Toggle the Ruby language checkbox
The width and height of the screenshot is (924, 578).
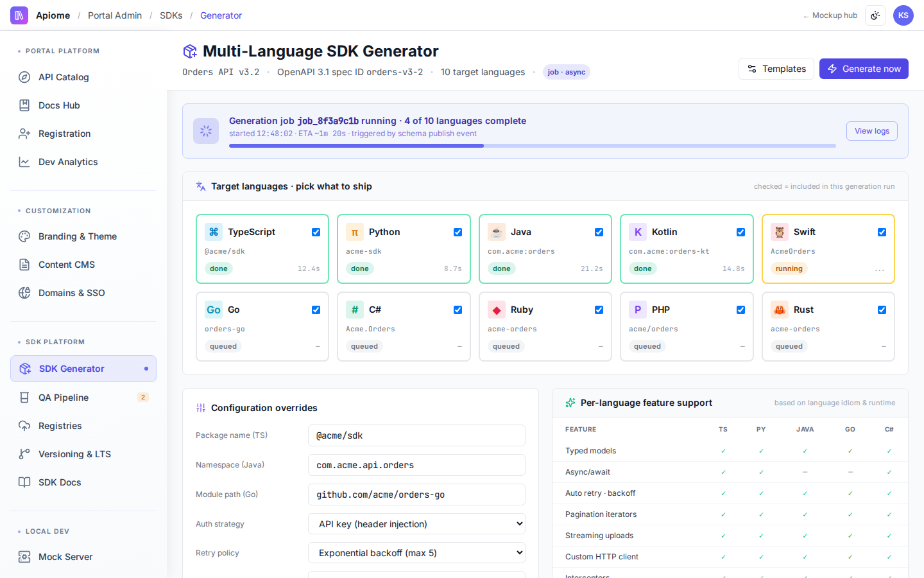[x=599, y=310]
